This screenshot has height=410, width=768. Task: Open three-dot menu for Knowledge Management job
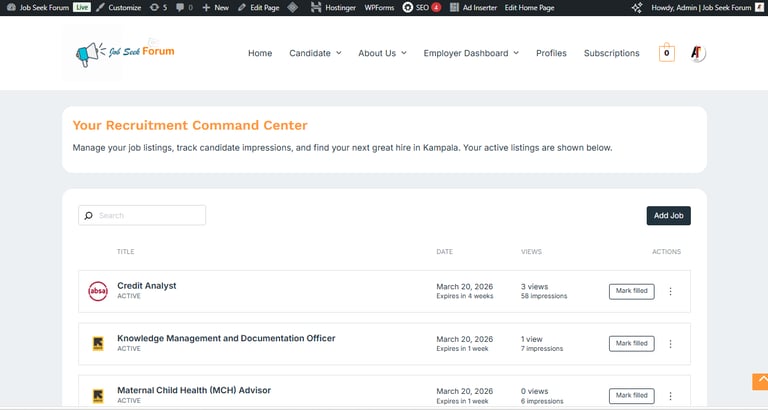(x=671, y=344)
